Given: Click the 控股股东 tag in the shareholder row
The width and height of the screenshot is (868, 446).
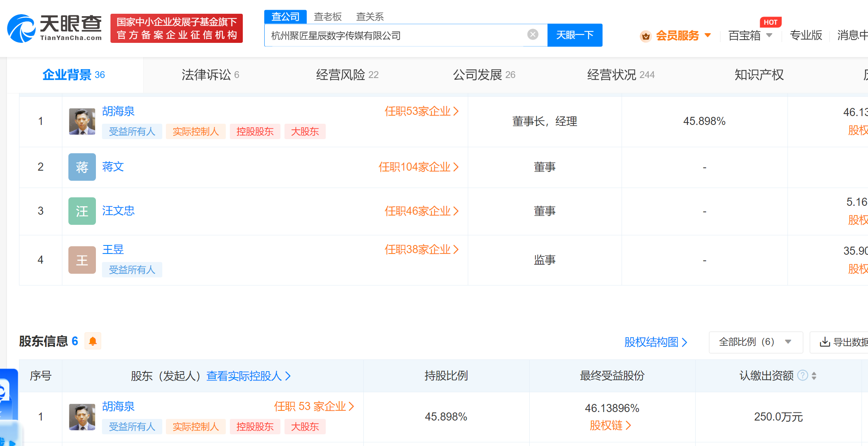Looking at the screenshot, I should (x=255, y=427).
